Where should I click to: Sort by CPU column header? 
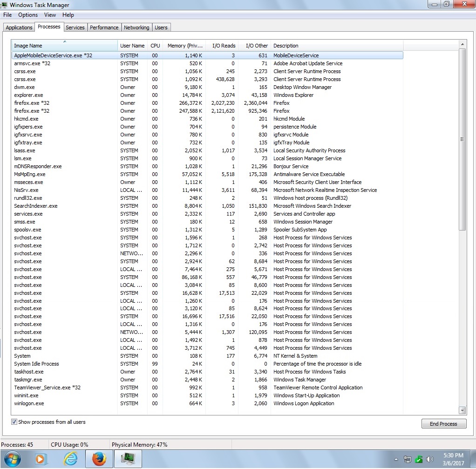(x=155, y=46)
